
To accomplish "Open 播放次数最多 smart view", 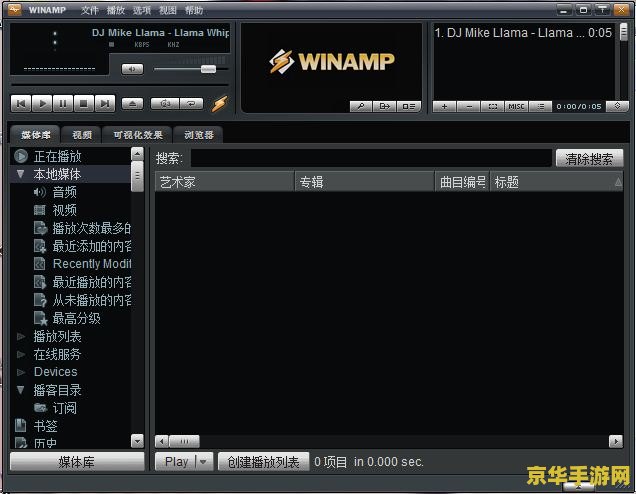I will 82,228.
